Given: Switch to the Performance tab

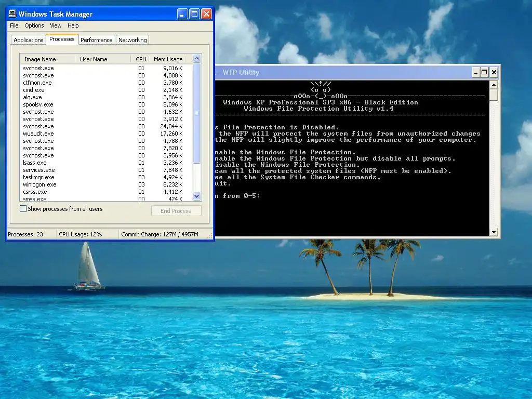Looking at the screenshot, I should [x=96, y=40].
